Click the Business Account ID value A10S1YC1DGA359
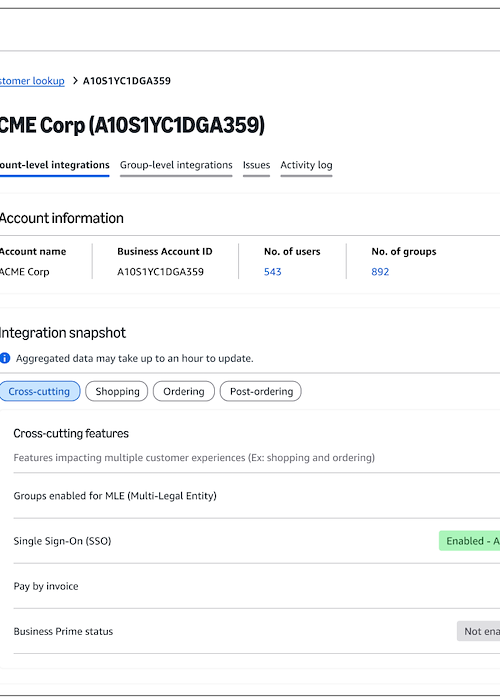Image resolution: width=500 pixels, height=700 pixels. (160, 272)
